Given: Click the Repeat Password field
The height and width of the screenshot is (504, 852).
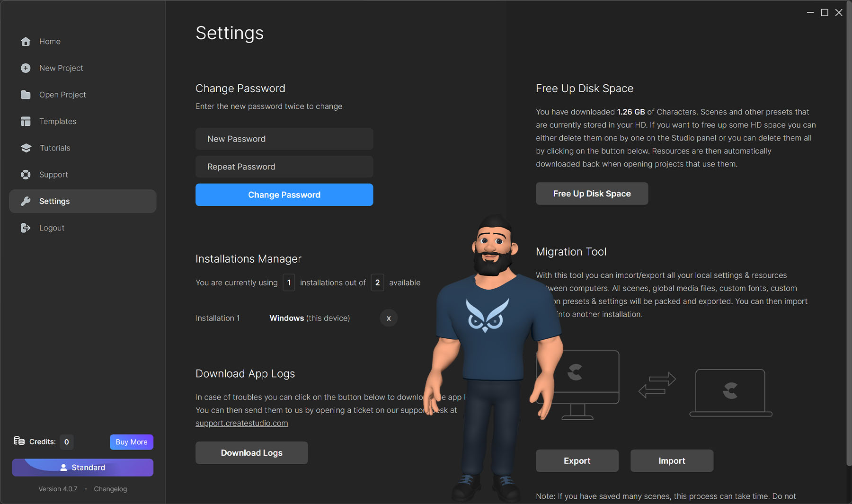Looking at the screenshot, I should click(284, 167).
